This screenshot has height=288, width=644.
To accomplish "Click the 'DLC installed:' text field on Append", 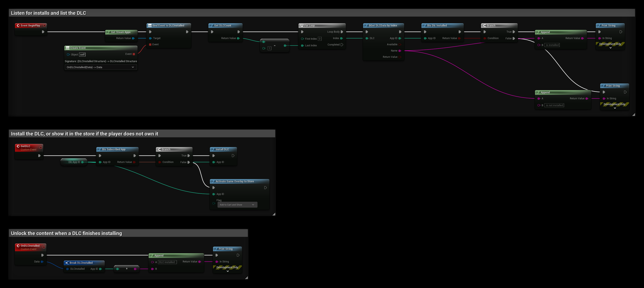I will (167, 262).
